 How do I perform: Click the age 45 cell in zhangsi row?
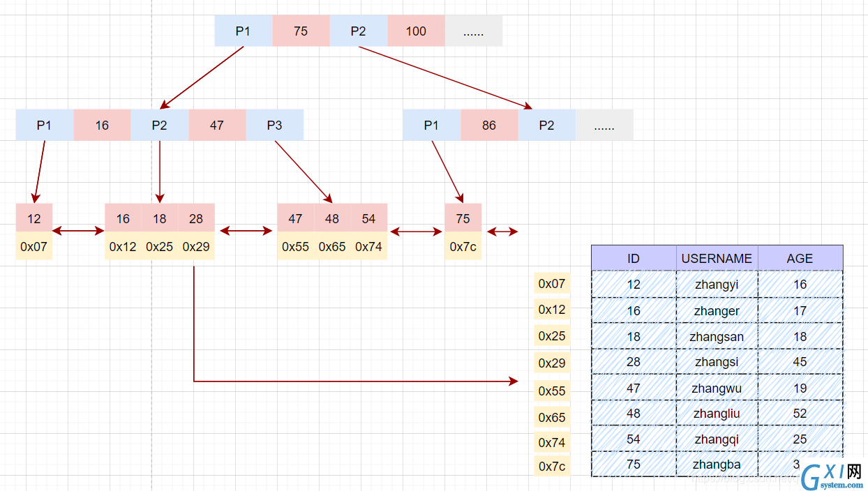(800, 361)
